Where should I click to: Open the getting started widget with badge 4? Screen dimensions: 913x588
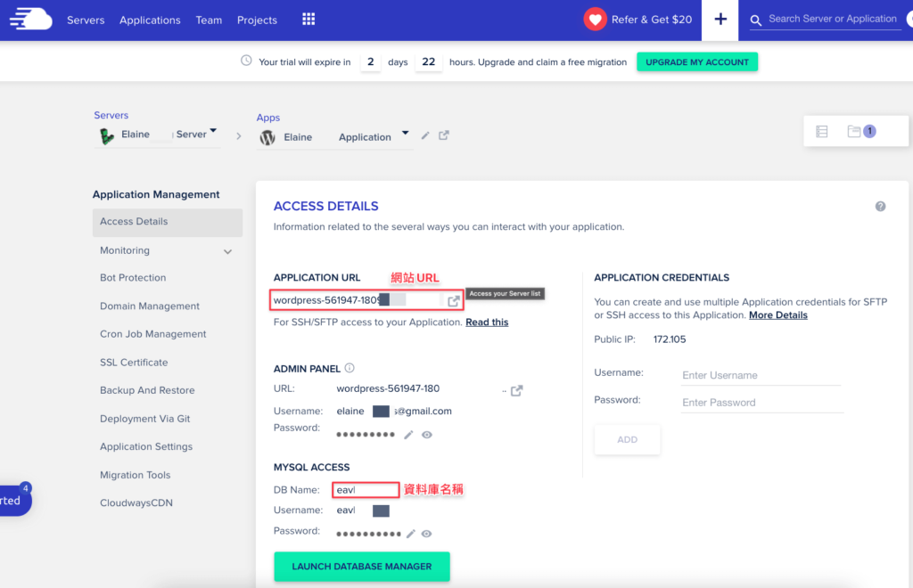tap(15, 500)
